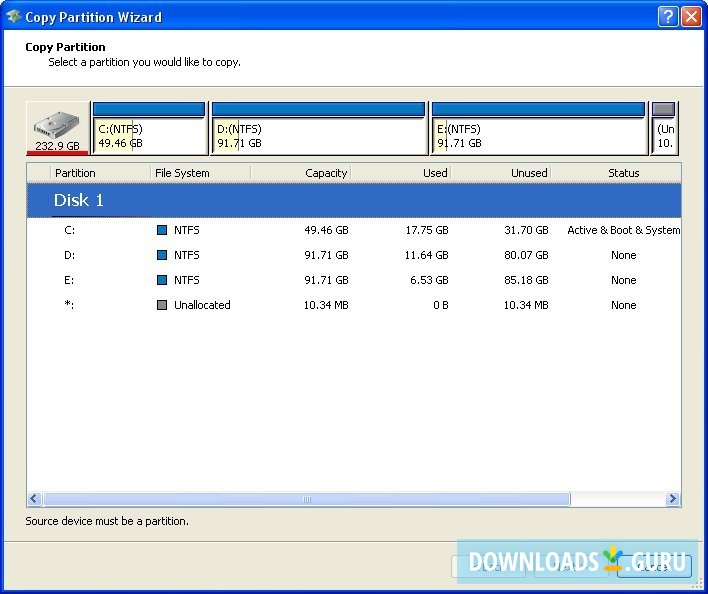The image size is (708, 594).
Task: Open the Help question mark button
Action: click(x=668, y=17)
